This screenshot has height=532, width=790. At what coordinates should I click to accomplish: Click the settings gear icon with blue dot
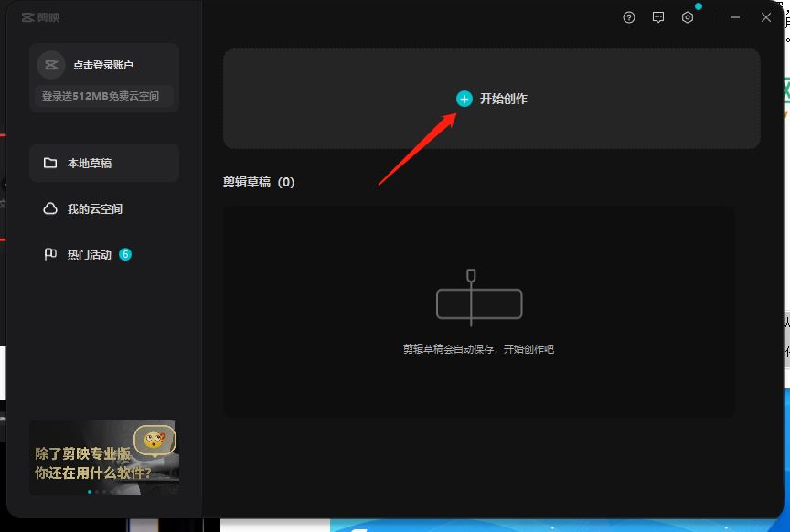pyautogui.click(x=688, y=16)
